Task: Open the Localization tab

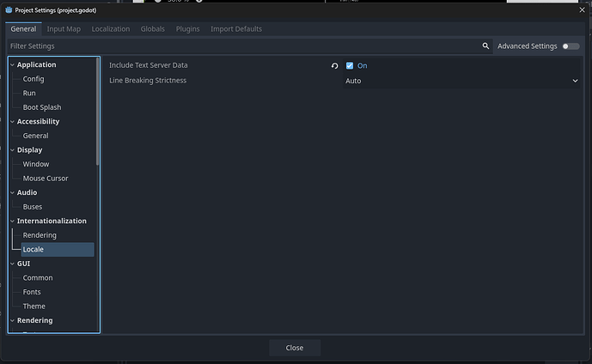Action: point(111,29)
